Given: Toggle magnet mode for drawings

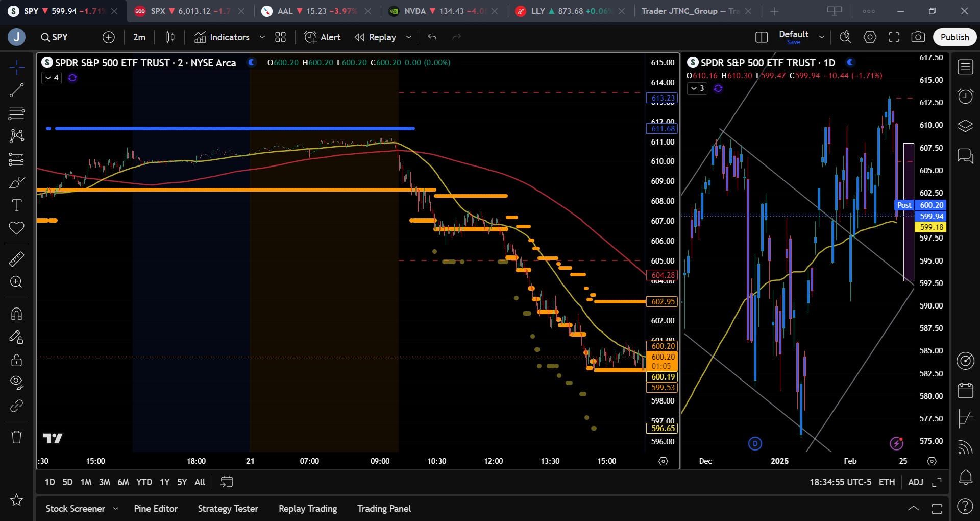Looking at the screenshot, I should pos(16,314).
